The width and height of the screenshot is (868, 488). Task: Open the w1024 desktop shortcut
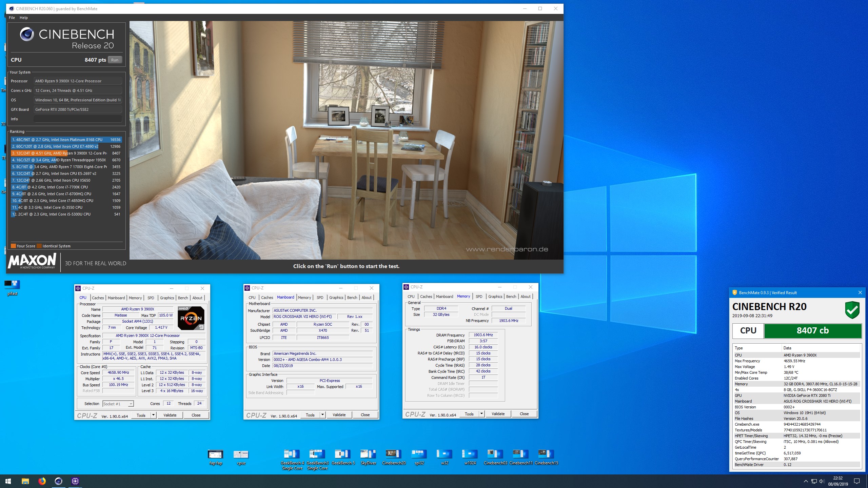[470, 457]
